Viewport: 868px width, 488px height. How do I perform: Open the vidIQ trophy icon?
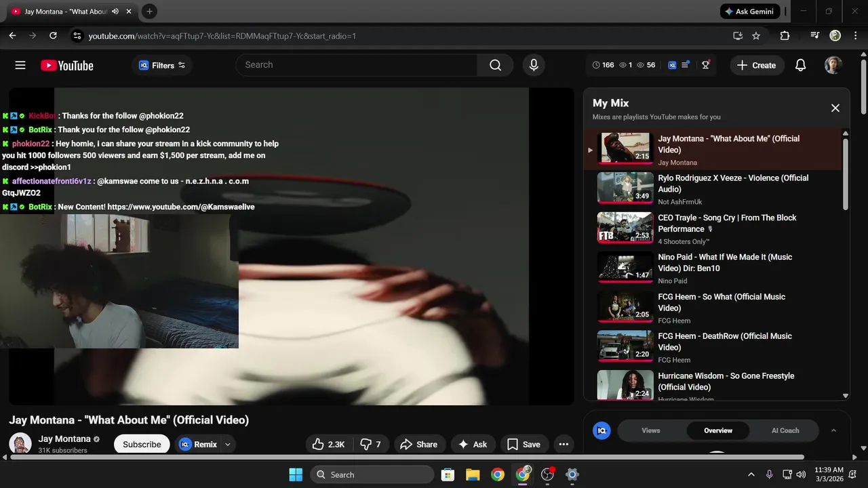(706, 65)
